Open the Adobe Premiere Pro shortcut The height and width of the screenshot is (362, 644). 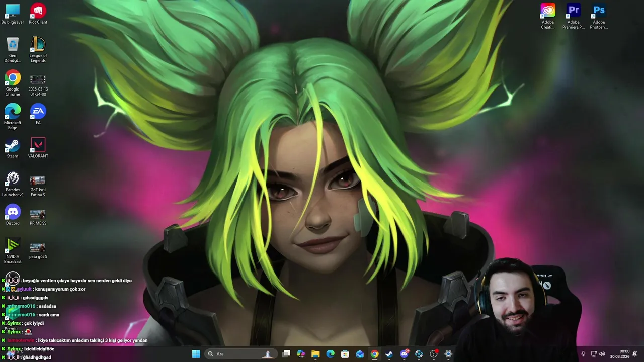574,16
